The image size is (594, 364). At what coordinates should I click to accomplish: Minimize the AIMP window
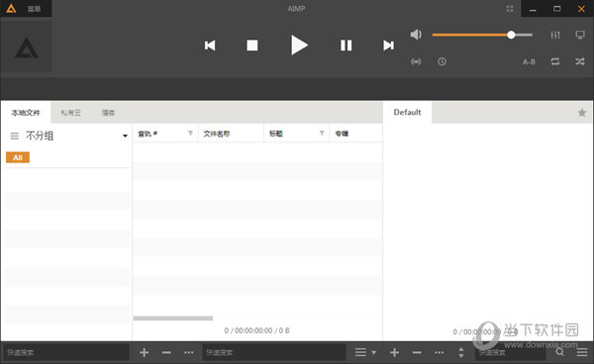[x=533, y=9]
